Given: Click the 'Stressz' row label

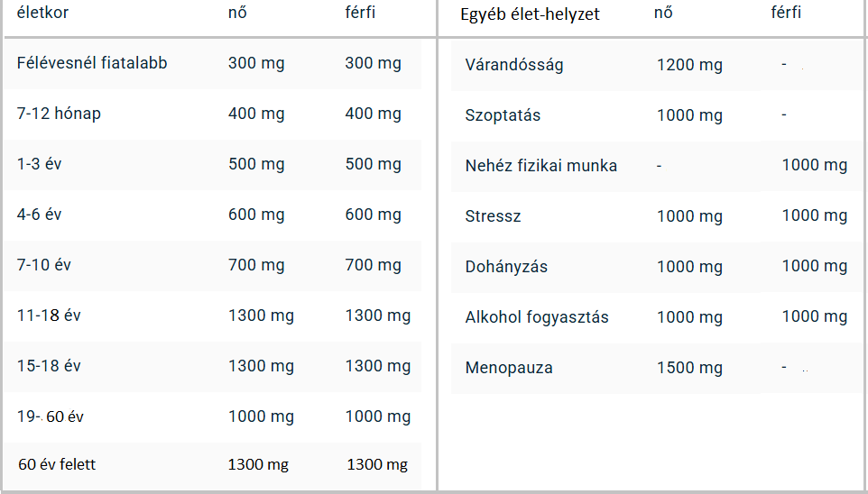Looking at the screenshot, I should [x=493, y=216].
